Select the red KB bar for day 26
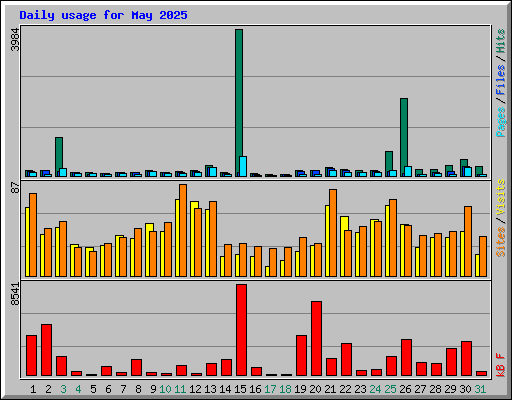Viewport: 512px width, 400px height. (x=406, y=357)
